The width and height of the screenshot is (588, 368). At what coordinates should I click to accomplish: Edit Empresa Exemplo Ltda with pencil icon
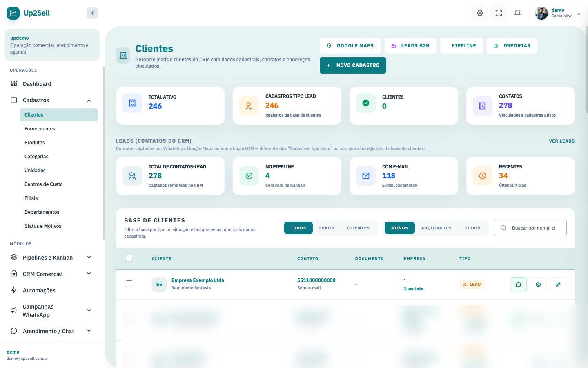[x=558, y=285]
